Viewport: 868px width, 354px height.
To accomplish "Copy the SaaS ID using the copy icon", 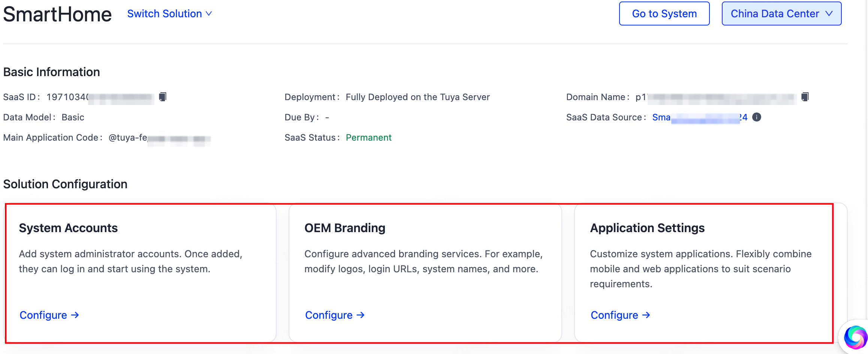I will [162, 96].
